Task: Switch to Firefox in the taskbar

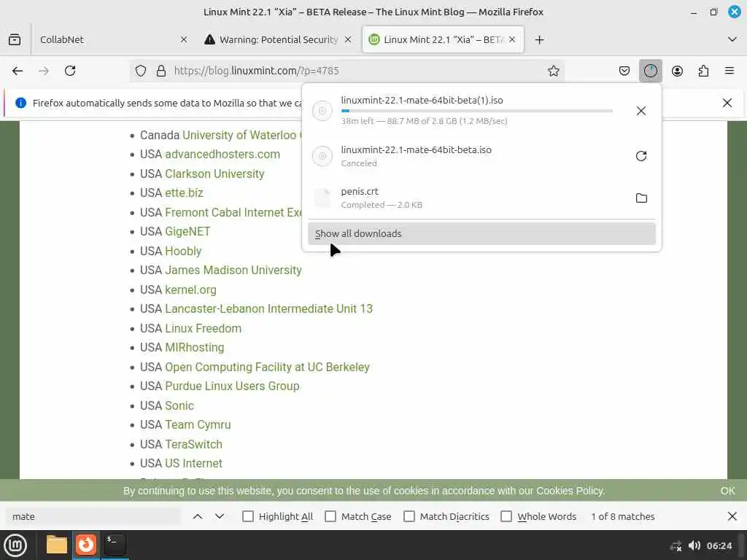Action: (86, 545)
